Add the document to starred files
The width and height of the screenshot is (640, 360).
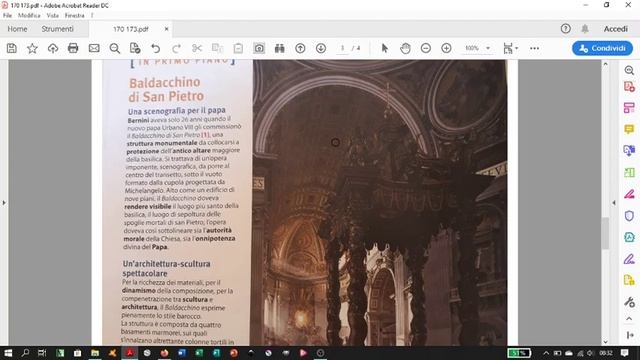click(32, 48)
